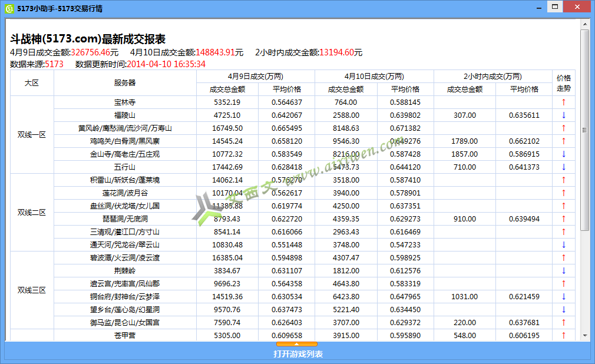Select server name 荆棘岭
Viewport: 595px width, 364px height.
click(125, 270)
